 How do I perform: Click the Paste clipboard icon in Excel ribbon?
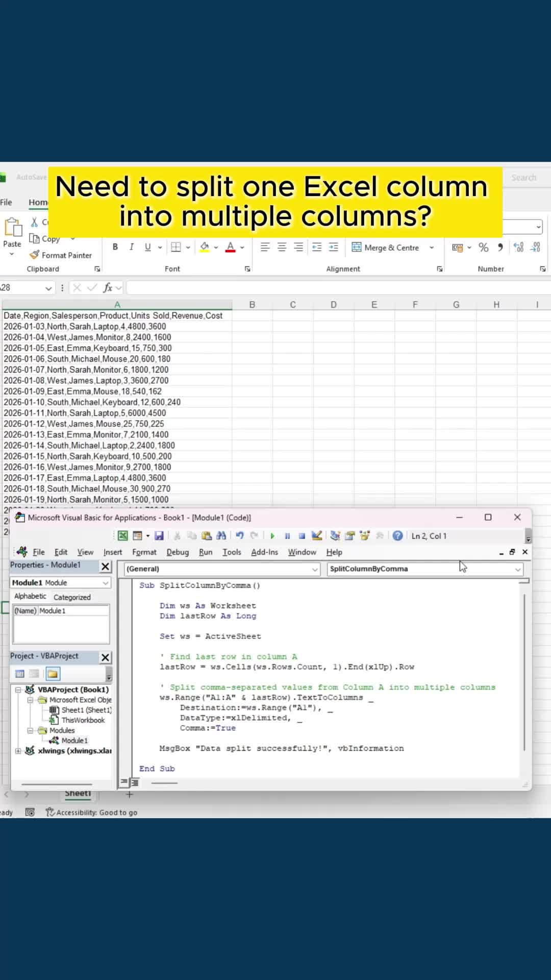13,227
